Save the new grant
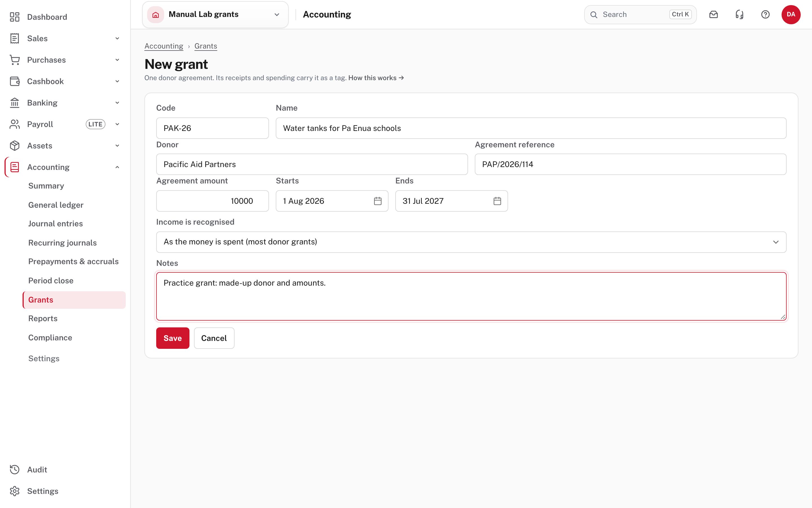The height and width of the screenshot is (508, 812). click(x=173, y=338)
